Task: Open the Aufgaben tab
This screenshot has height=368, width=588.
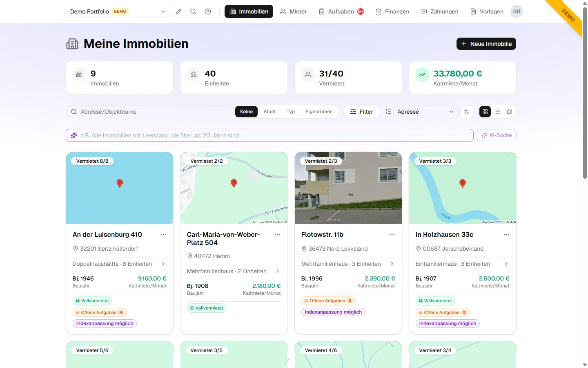Action: [341, 11]
